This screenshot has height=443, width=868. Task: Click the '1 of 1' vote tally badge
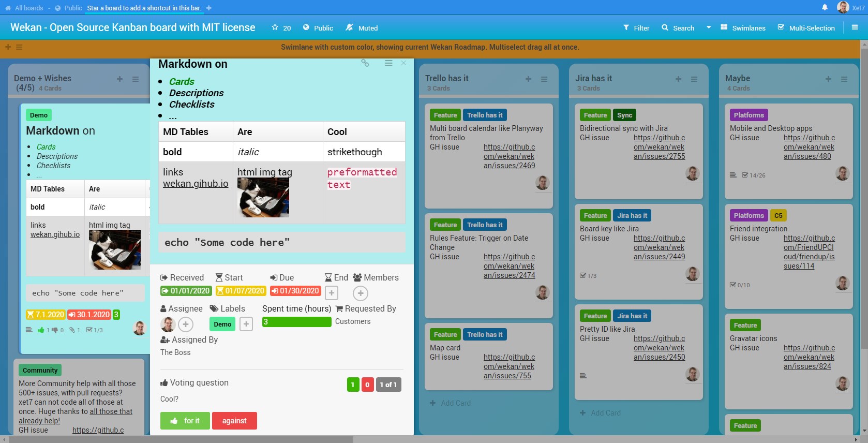pos(388,385)
